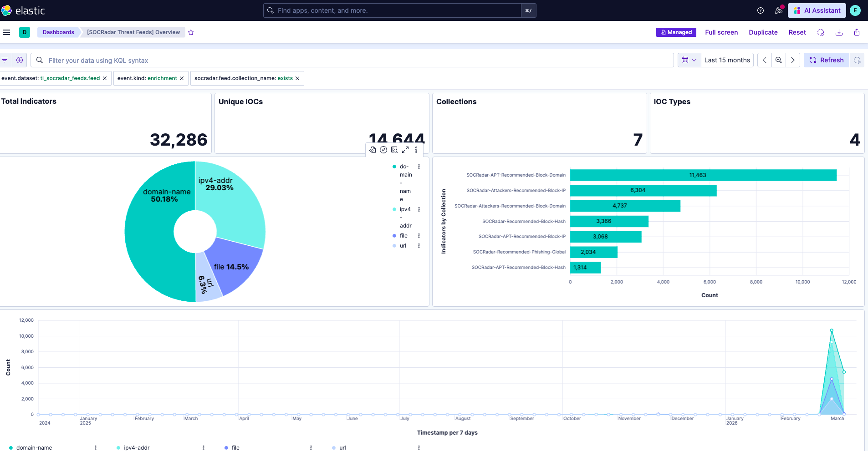The height and width of the screenshot is (451, 868).
Task: Explore pie panel in Discover compass icon
Action: [x=383, y=150]
